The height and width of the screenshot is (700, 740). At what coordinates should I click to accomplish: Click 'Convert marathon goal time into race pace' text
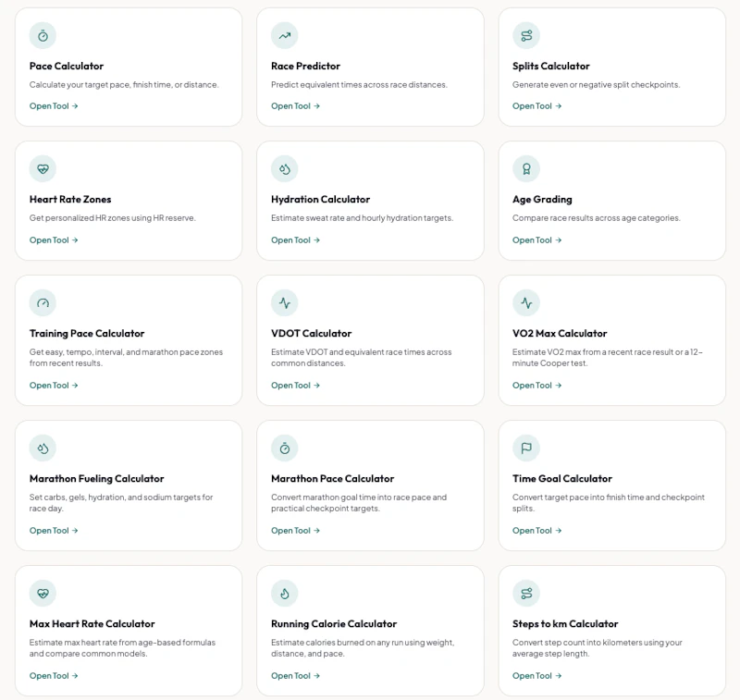pos(359,503)
